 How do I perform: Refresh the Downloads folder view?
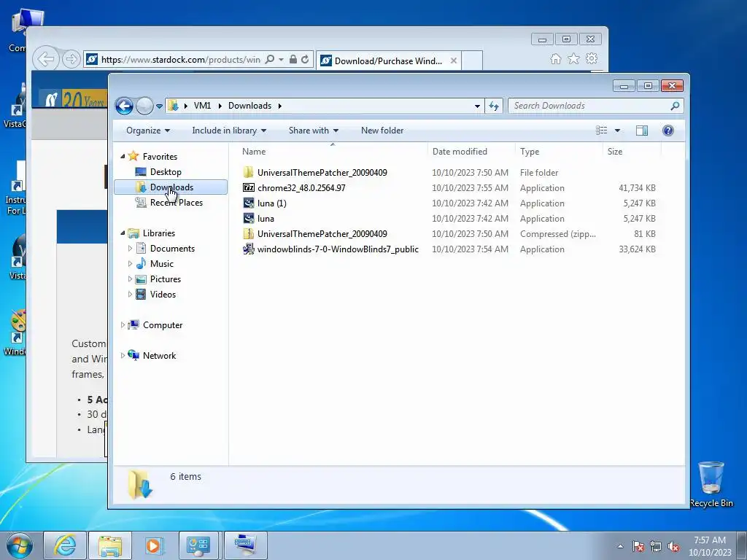[494, 106]
